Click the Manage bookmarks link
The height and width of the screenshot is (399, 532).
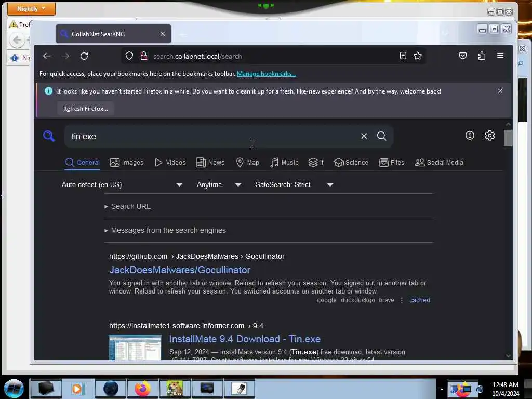pos(267,74)
